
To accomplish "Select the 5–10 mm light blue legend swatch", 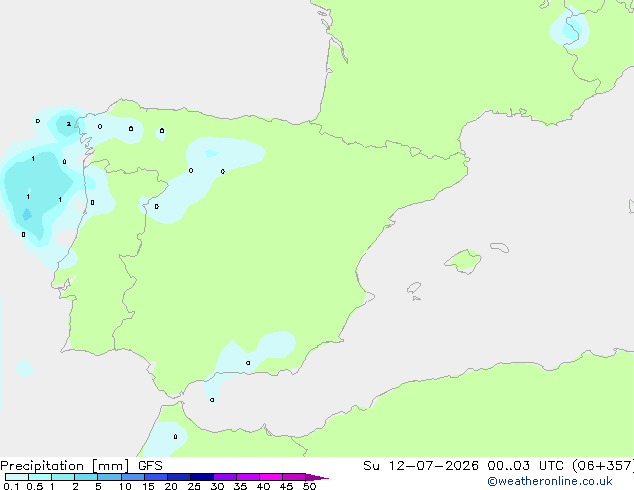I will pos(109,477).
